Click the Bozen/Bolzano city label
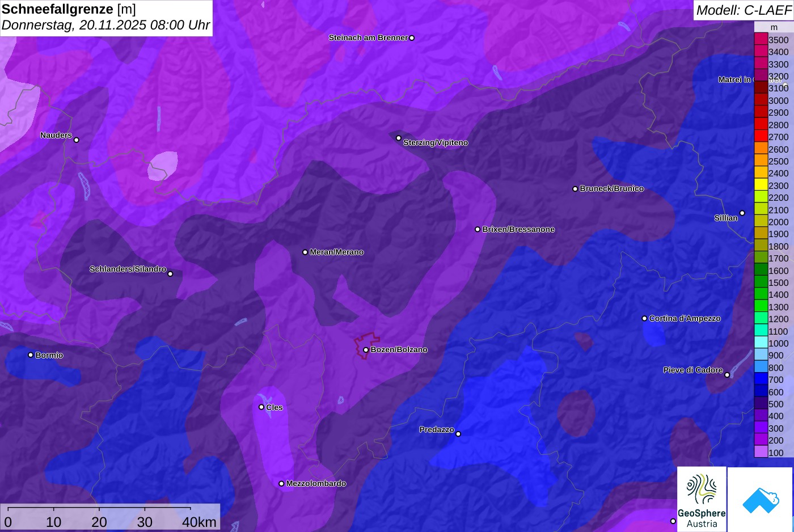The image size is (794, 532). coord(399,350)
